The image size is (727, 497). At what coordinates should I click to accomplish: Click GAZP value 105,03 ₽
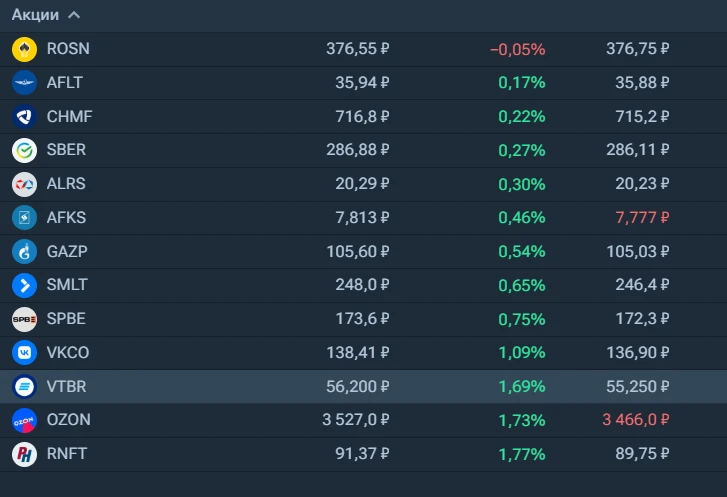[638, 251]
